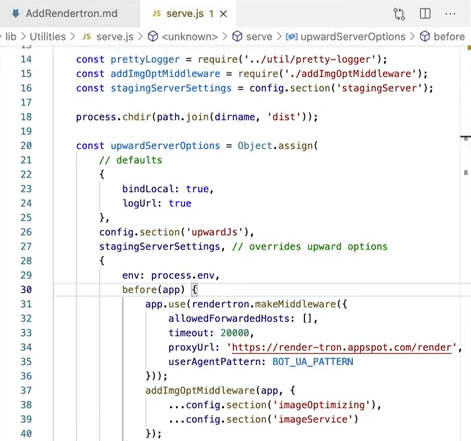Open the serve.js breadcrumb item

[115, 37]
